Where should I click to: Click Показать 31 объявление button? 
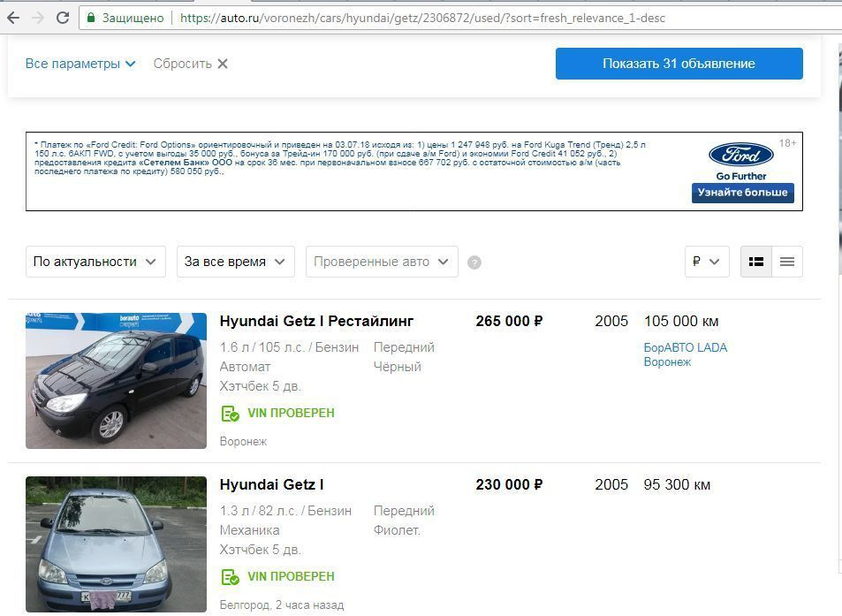[679, 64]
